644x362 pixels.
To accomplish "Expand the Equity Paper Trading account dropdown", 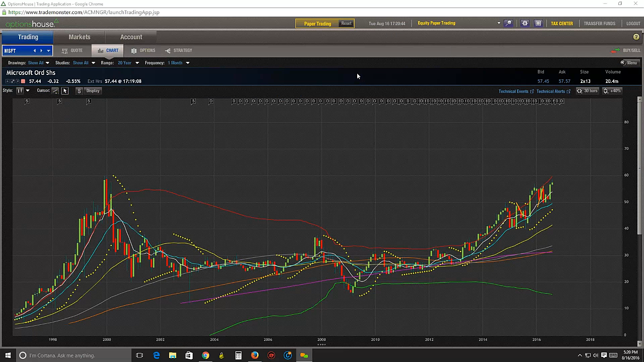I will (499, 23).
